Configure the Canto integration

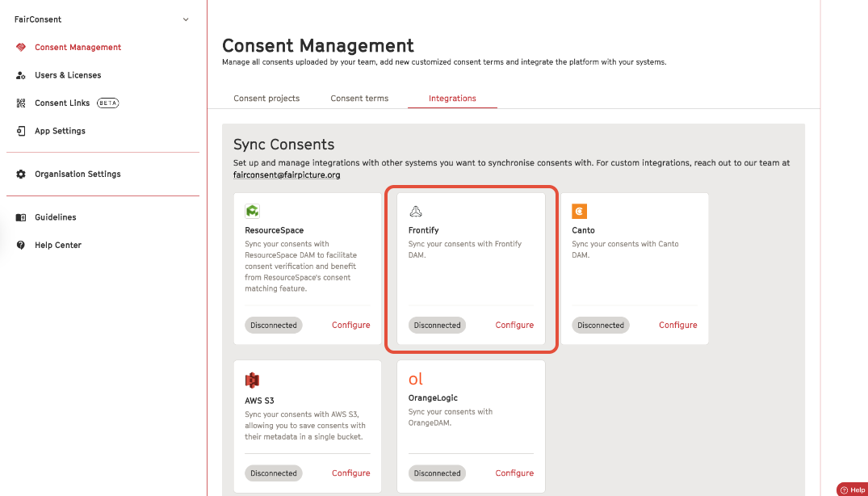[x=678, y=325]
